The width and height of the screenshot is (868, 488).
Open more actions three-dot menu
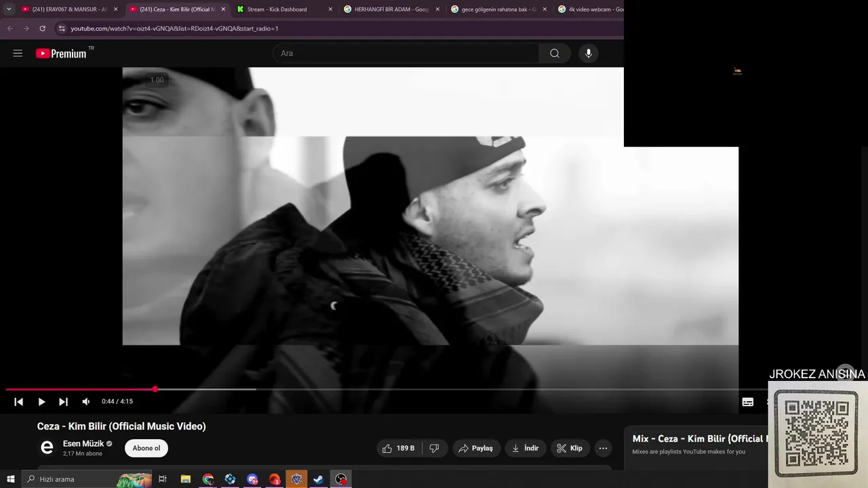tap(603, 448)
